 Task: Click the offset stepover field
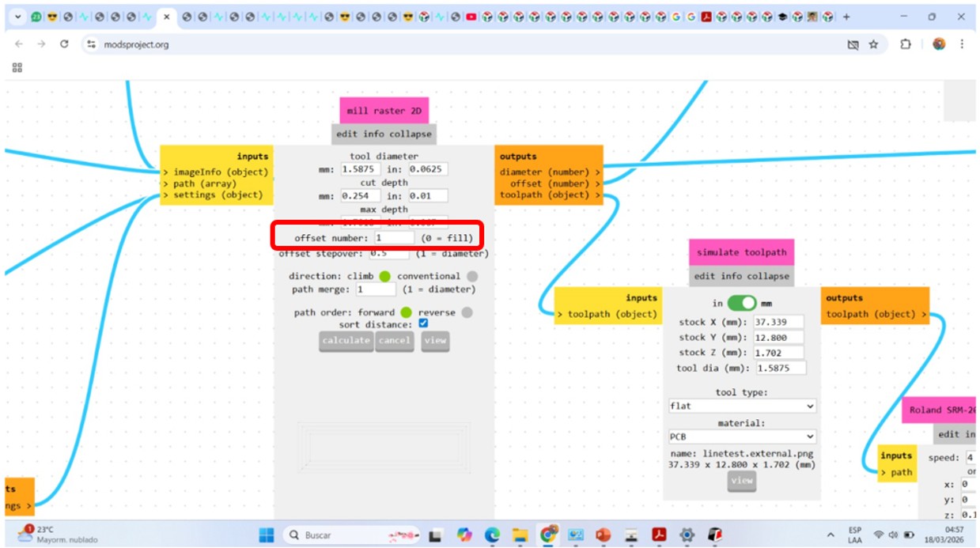(x=388, y=254)
